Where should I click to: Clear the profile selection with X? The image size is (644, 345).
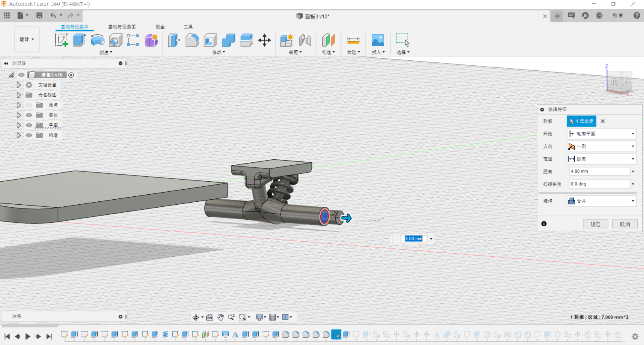pos(603,121)
